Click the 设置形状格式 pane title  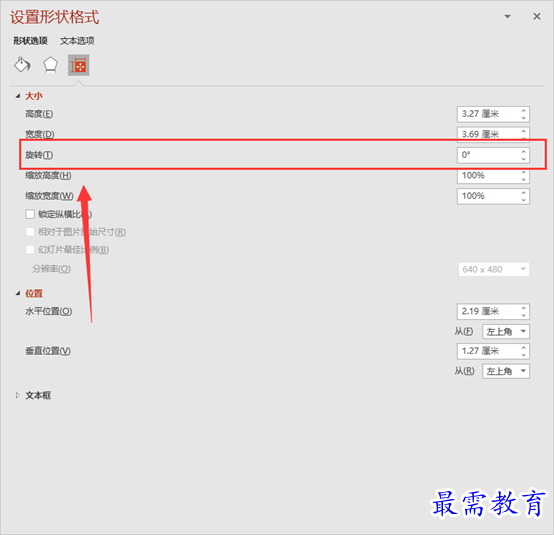(55, 17)
